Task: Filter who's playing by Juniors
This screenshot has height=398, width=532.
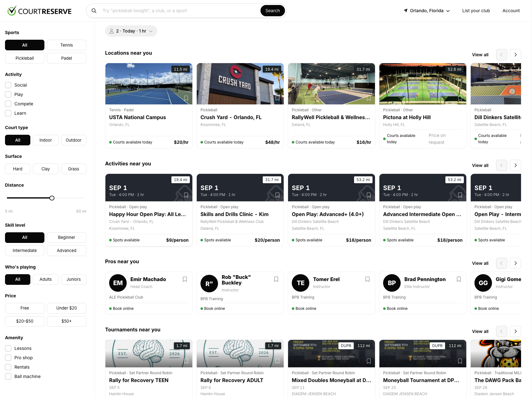Action: click(x=73, y=280)
